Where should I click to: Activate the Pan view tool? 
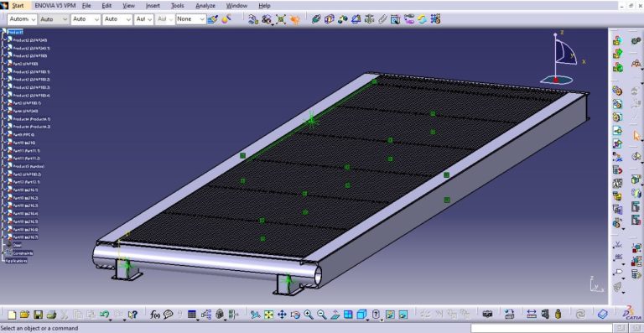point(282,315)
